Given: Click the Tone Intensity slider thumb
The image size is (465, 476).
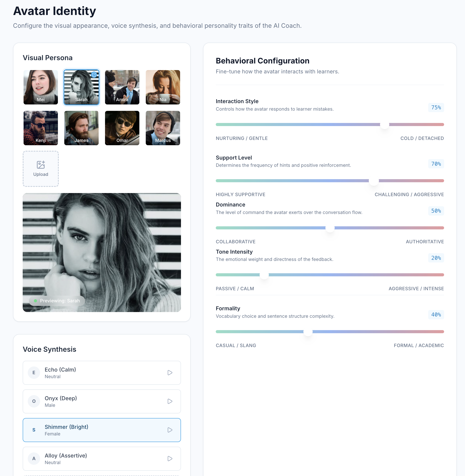Looking at the screenshot, I should tap(264, 275).
